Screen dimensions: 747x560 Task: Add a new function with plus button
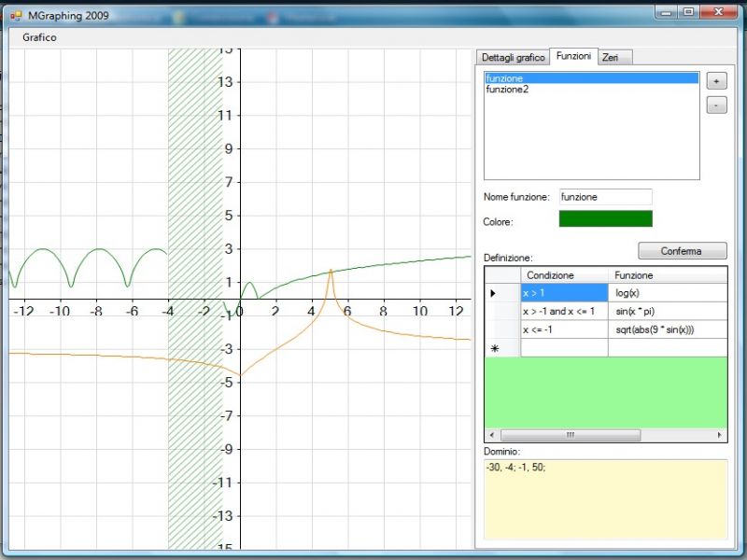(716, 81)
